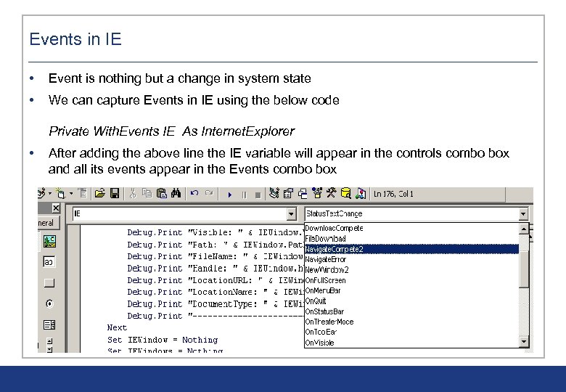Viewport: 566px width, 392px height.
Task: Select NewWindow2 from events list
Action: (411, 269)
